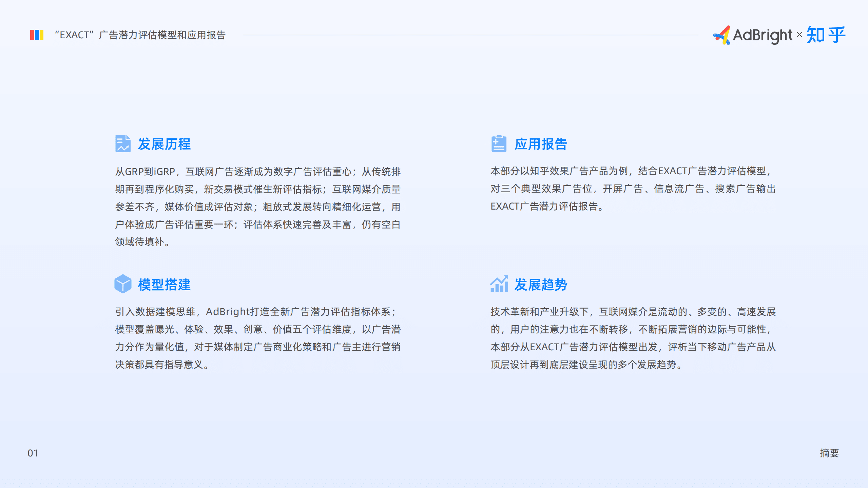
Task: Open the 应用报告 section heading
Action: tap(541, 144)
